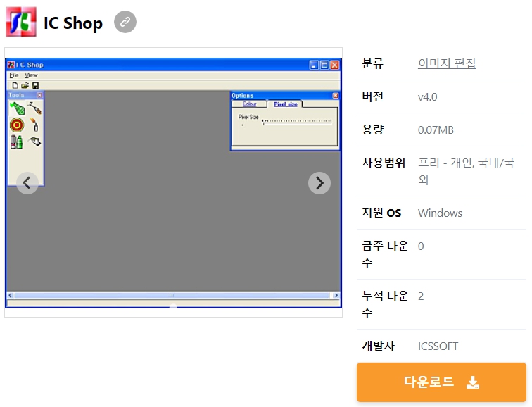Open the View menu
532x407 pixels.
coord(31,75)
